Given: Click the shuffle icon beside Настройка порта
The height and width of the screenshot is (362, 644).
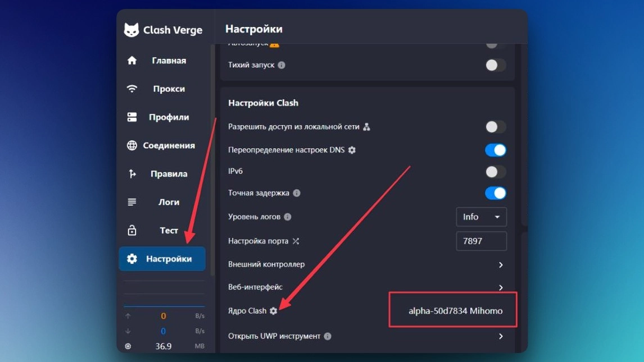Looking at the screenshot, I should (x=296, y=241).
